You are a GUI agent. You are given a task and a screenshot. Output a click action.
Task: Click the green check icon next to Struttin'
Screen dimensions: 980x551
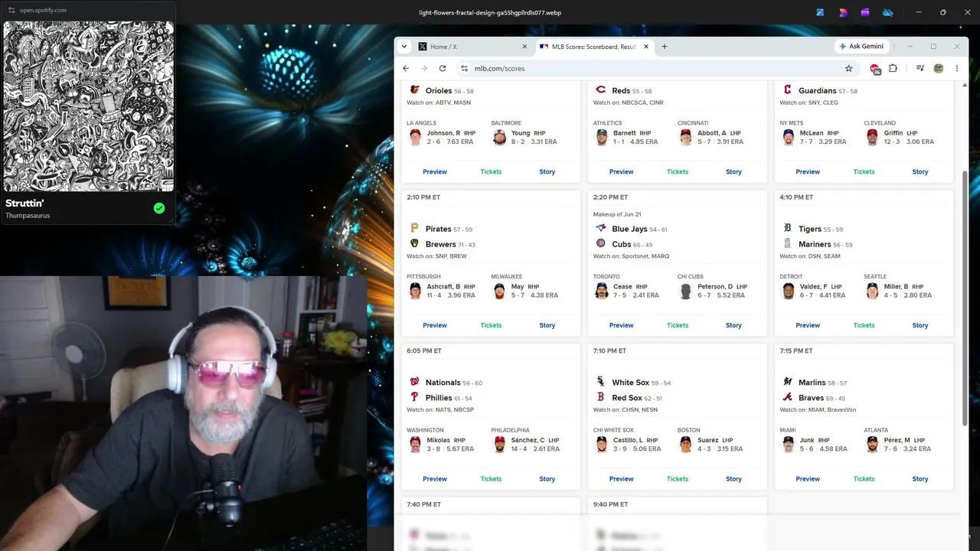159,207
